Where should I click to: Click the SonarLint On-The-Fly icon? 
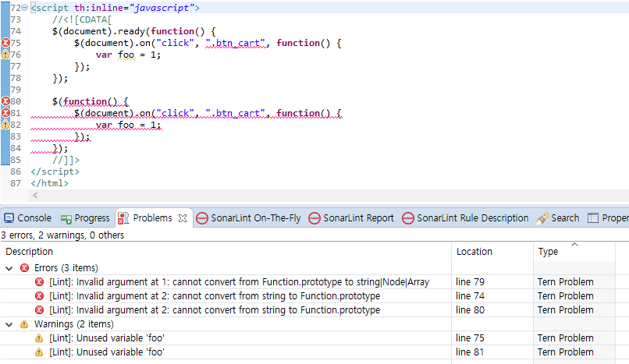point(202,218)
